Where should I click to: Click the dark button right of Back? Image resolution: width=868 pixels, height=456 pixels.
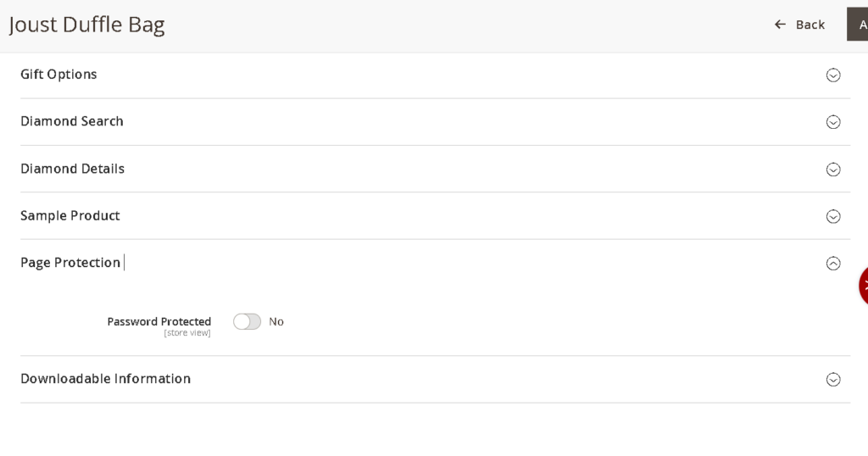click(858, 25)
